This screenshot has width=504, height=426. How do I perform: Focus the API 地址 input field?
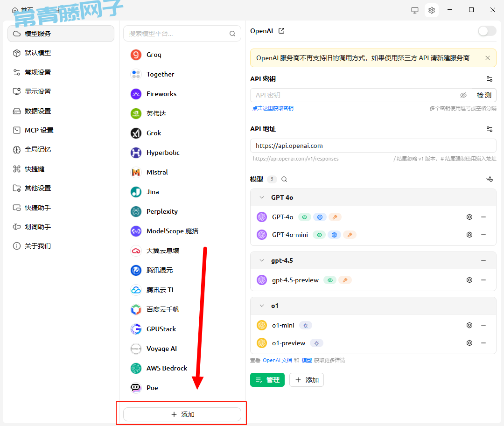[x=373, y=146]
